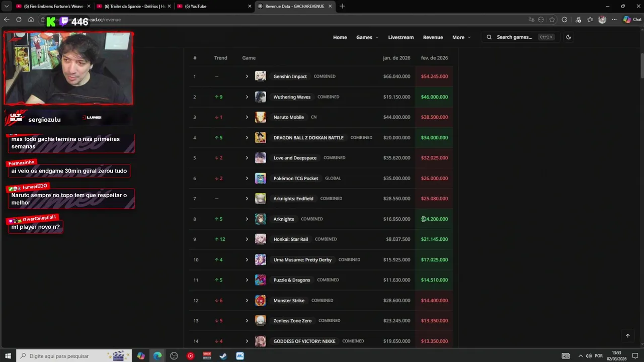Expand the More dropdown menu

tap(461, 37)
